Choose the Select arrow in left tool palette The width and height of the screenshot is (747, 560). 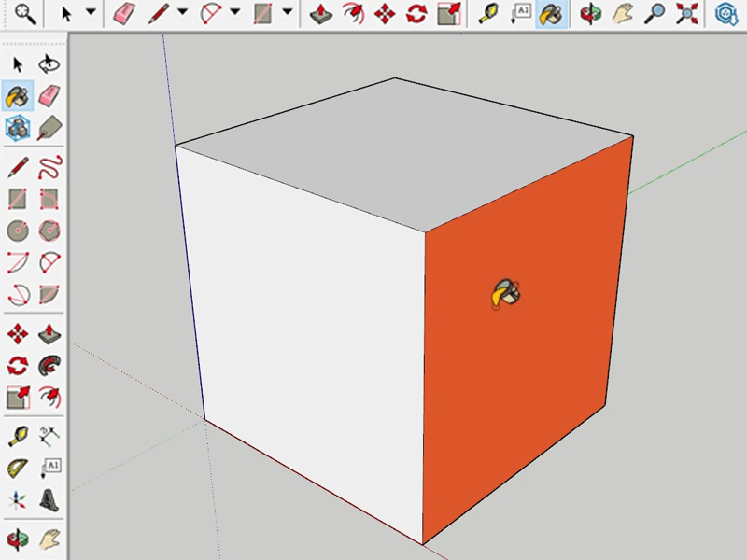coord(18,64)
